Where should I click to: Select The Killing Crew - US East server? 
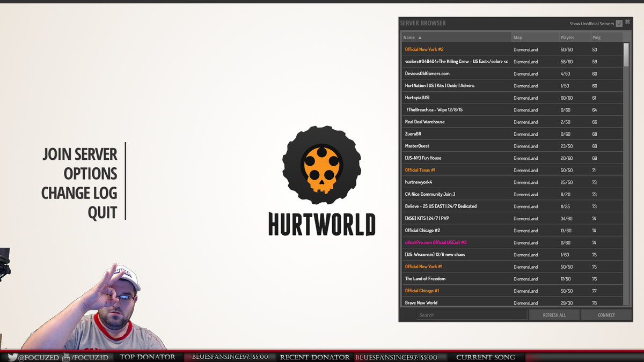coord(513,62)
